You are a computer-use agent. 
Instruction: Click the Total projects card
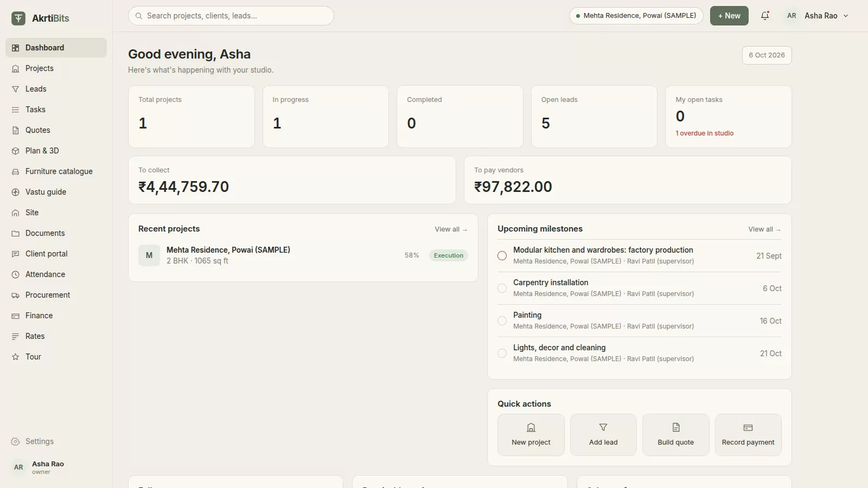pos(192,117)
